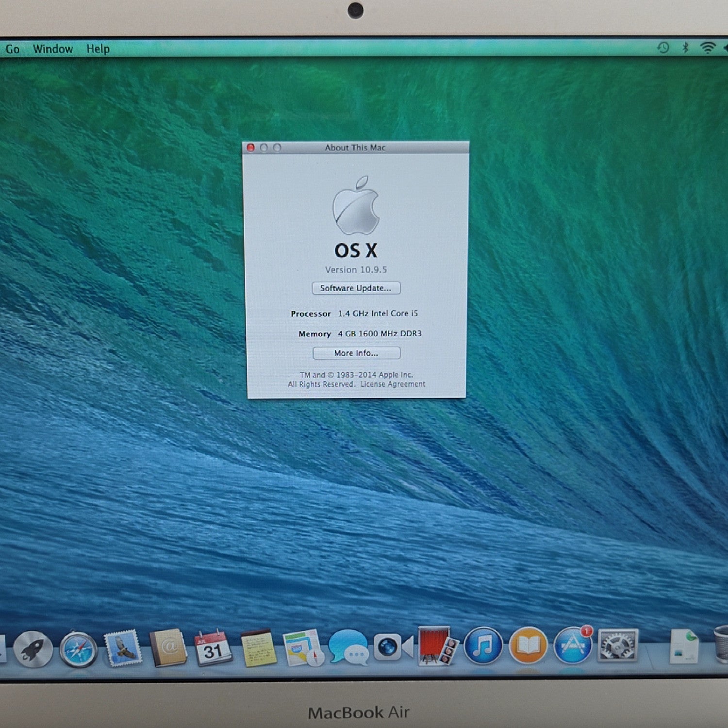Open the Wi-Fi status menu
Screen dimensions: 728x728
coord(708,48)
